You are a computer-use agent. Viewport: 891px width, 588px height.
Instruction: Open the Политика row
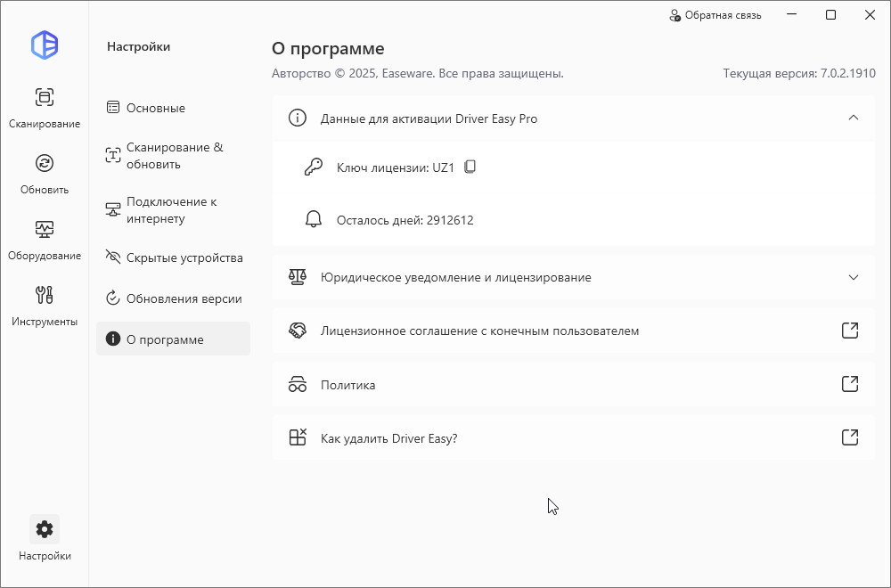[x=573, y=385]
